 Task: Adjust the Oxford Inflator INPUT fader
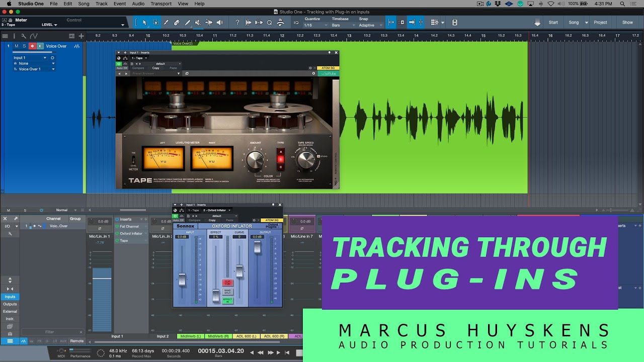tap(182, 280)
